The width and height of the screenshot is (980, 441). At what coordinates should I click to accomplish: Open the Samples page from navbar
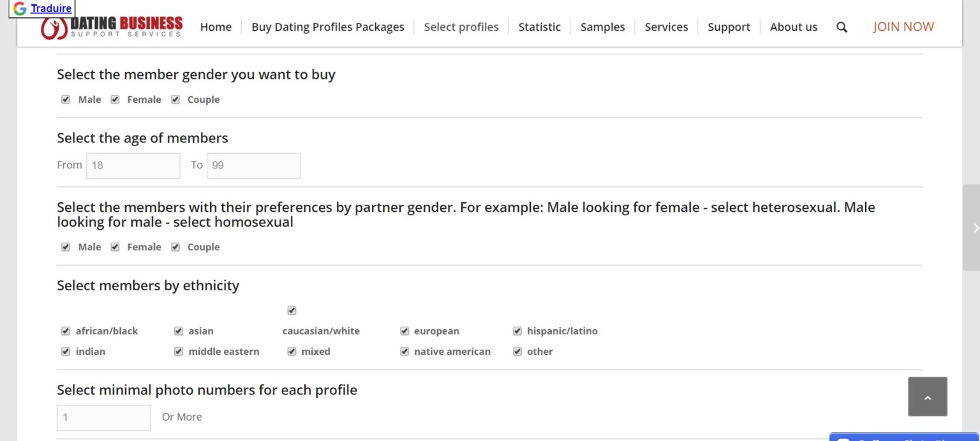pos(602,27)
